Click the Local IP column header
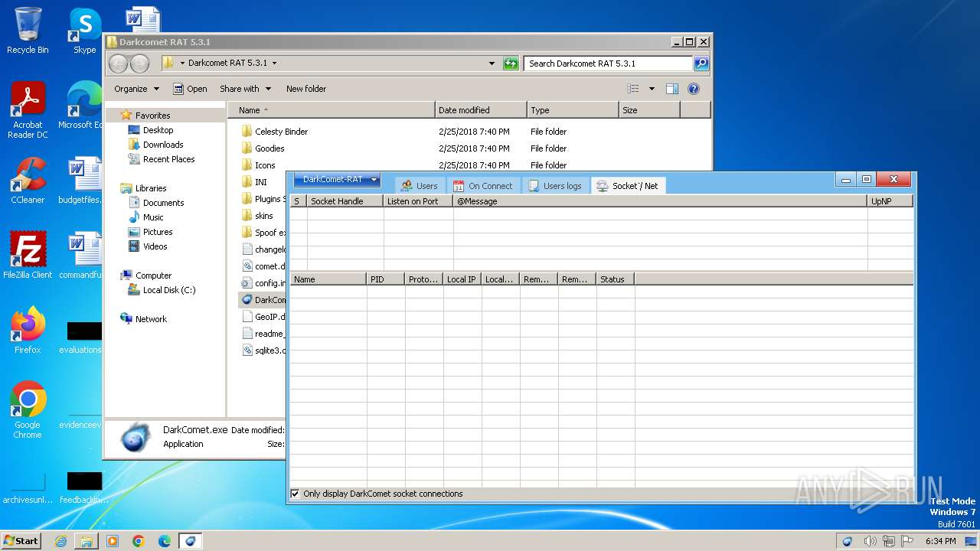This screenshot has height=551, width=980. (462, 279)
